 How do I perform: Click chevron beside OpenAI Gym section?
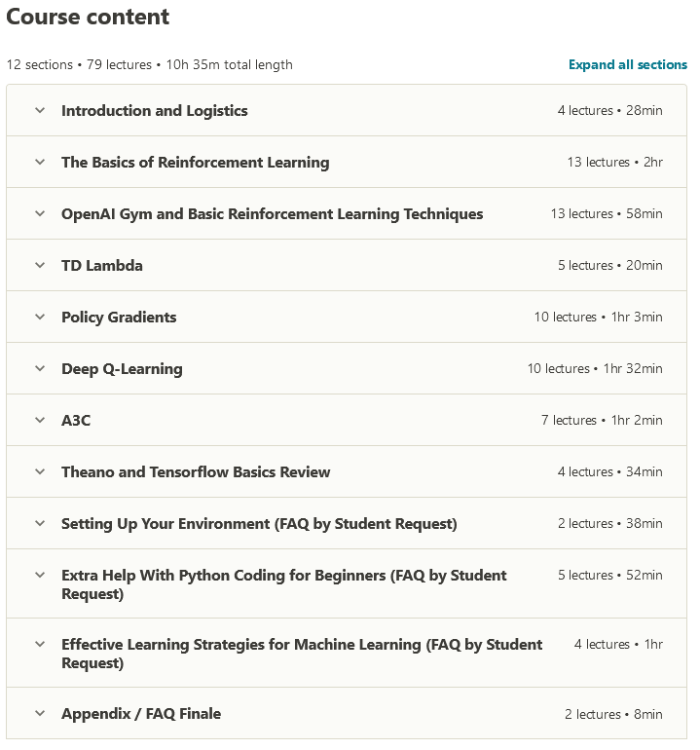point(40,214)
